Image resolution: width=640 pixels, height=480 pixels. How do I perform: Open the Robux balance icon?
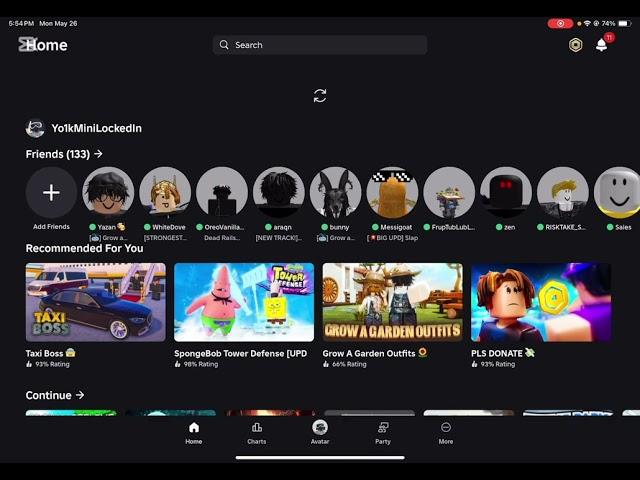[576, 45]
